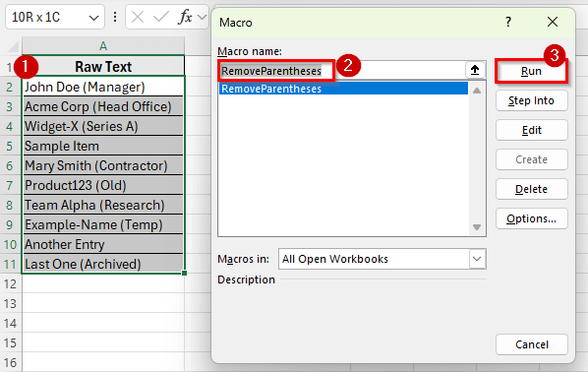Click cell Product123 (Old)
The width and height of the screenshot is (588, 372).
(x=103, y=185)
